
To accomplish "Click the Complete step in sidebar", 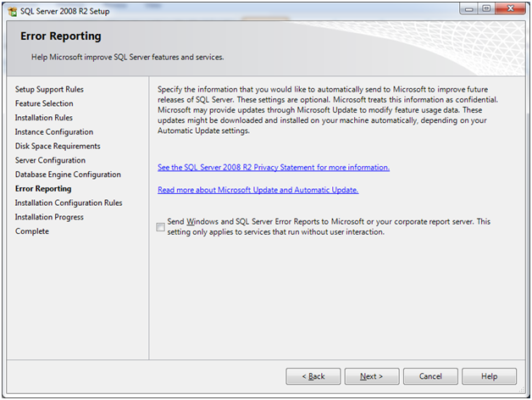I will pyautogui.click(x=32, y=231).
